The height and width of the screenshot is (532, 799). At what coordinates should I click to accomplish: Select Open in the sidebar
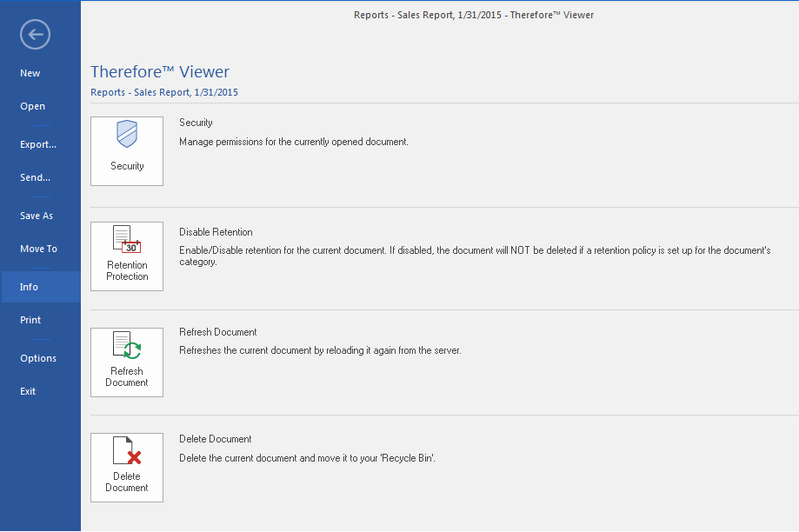pos(33,107)
